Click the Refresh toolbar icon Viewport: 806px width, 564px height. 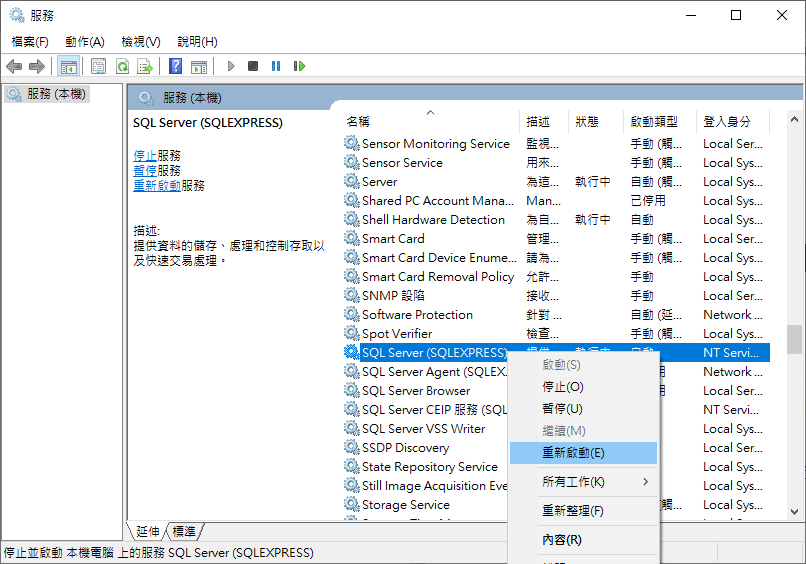point(122,66)
